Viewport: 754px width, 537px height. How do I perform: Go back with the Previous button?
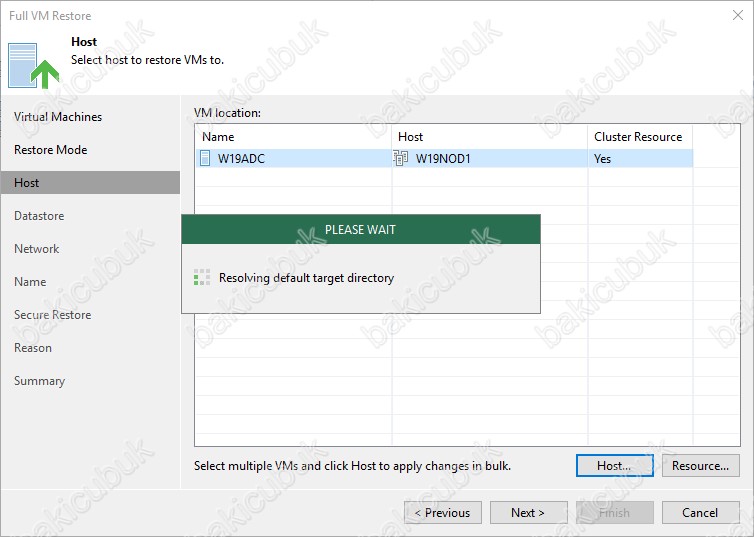point(443,512)
